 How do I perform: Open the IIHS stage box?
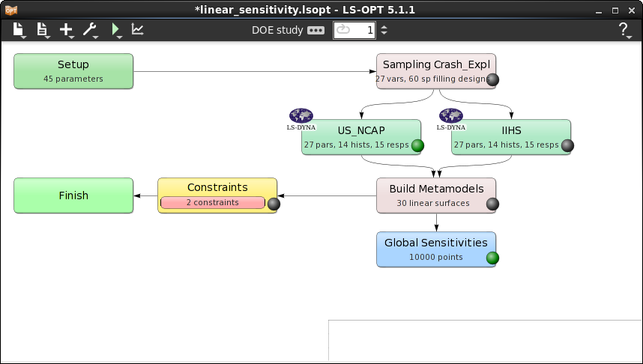[511, 137]
